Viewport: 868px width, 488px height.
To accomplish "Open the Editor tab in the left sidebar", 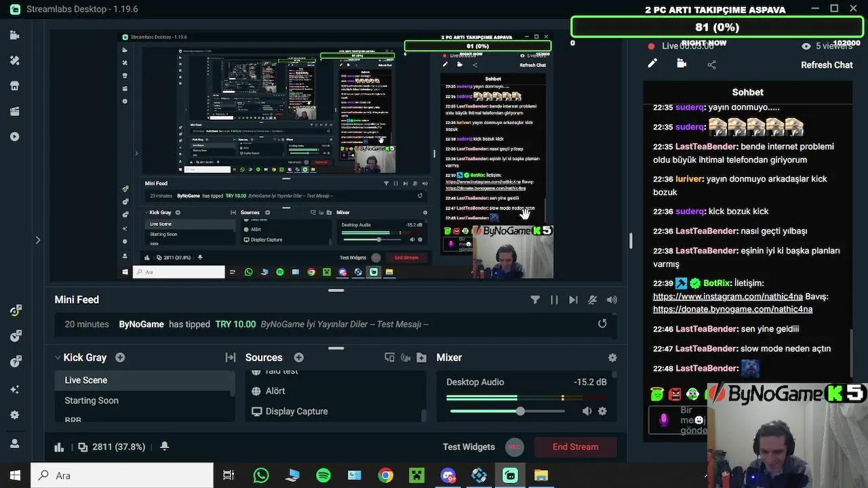I will tap(15, 35).
